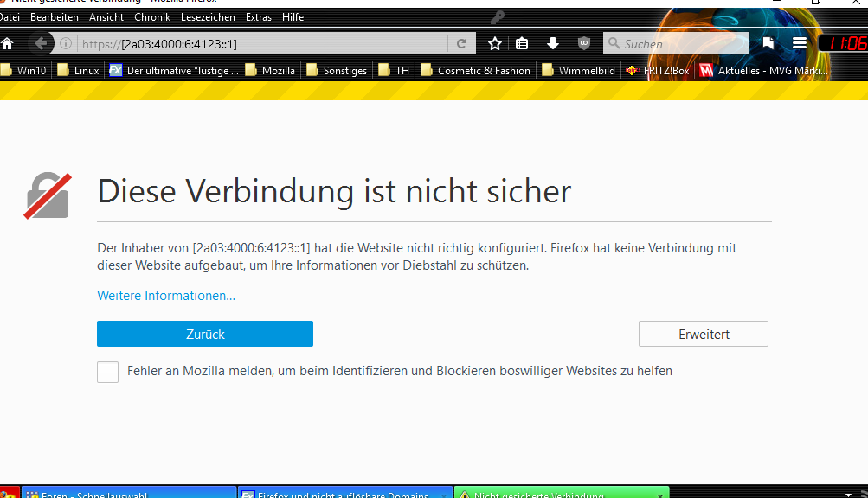Viewport: 868px width, 498px height.
Task: Open the Hilfe menu
Action: (293, 17)
